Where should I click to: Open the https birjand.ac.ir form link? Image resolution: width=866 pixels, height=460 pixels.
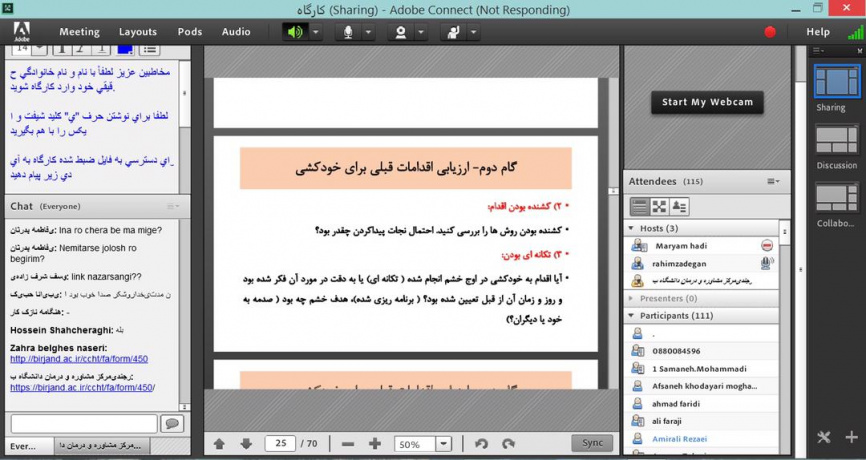tap(82, 388)
